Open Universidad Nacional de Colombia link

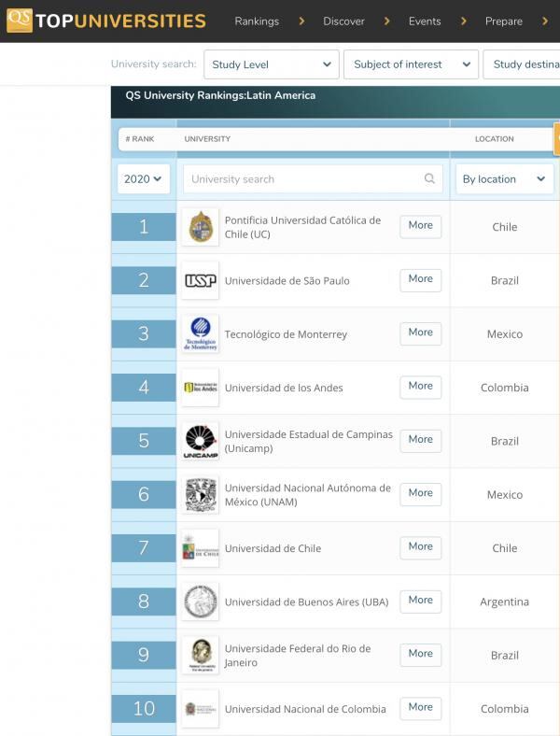pyautogui.click(x=305, y=709)
